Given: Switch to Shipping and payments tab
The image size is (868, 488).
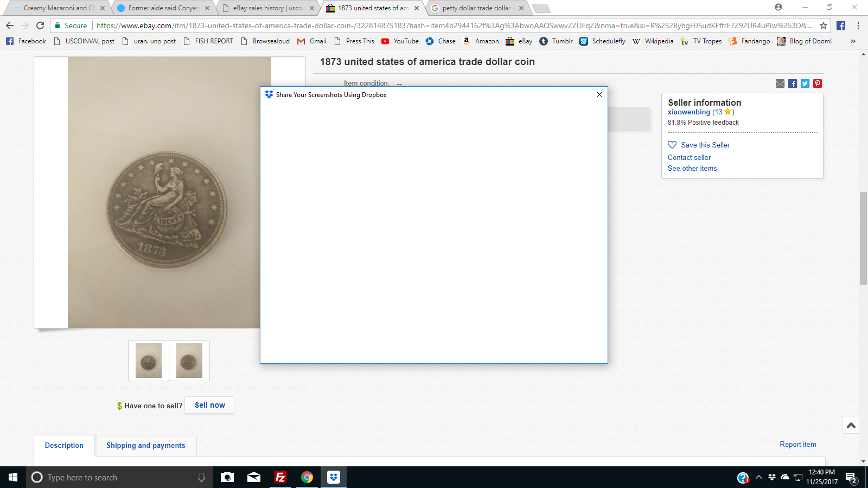Looking at the screenshot, I should (x=145, y=445).
